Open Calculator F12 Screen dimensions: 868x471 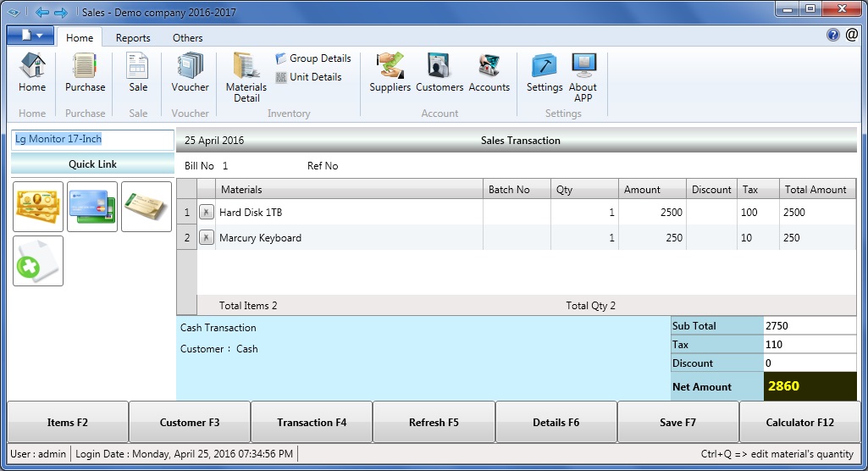coord(800,423)
